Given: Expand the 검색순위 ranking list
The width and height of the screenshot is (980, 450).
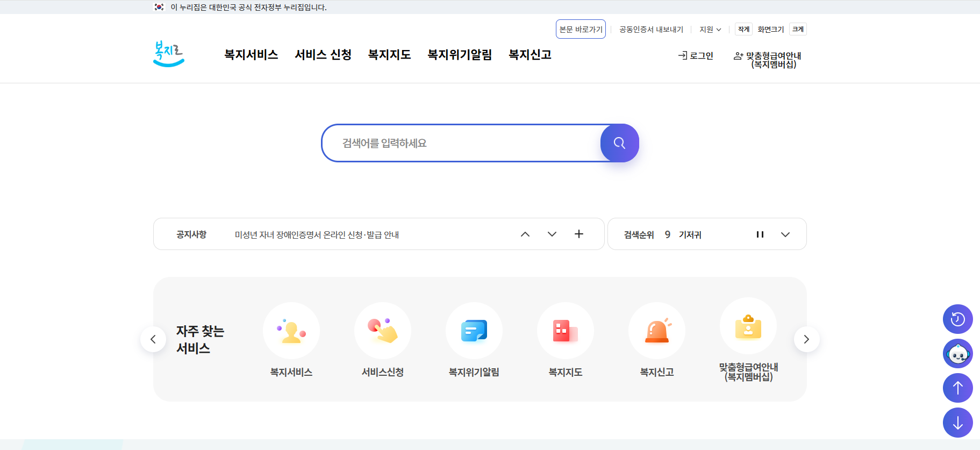Looking at the screenshot, I should (785, 234).
